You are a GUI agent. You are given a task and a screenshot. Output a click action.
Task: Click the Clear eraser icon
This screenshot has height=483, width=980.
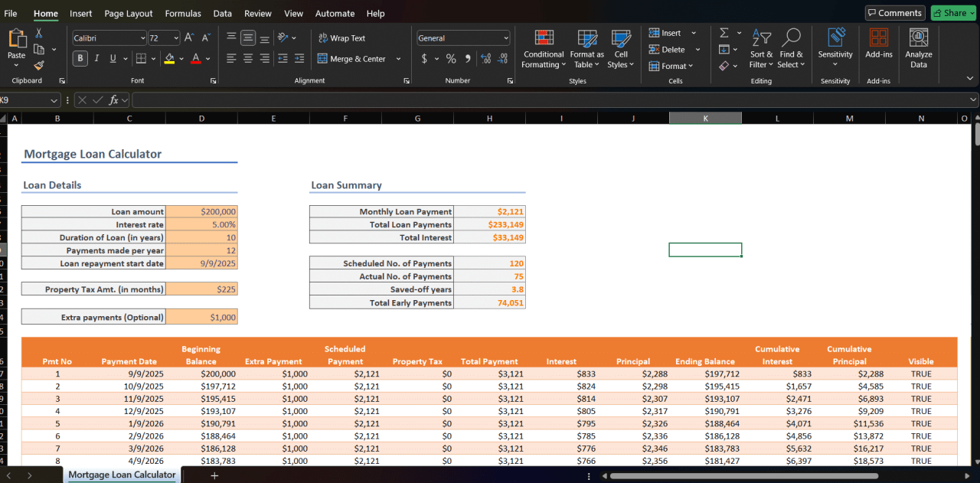tap(724, 66)
